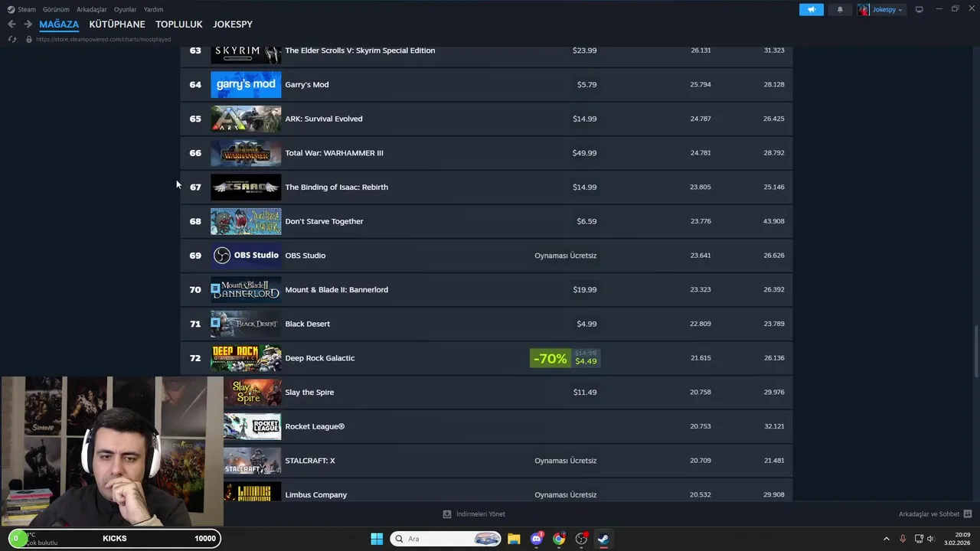Click the $49.99 WARHAMMER III price

(584, 153)
